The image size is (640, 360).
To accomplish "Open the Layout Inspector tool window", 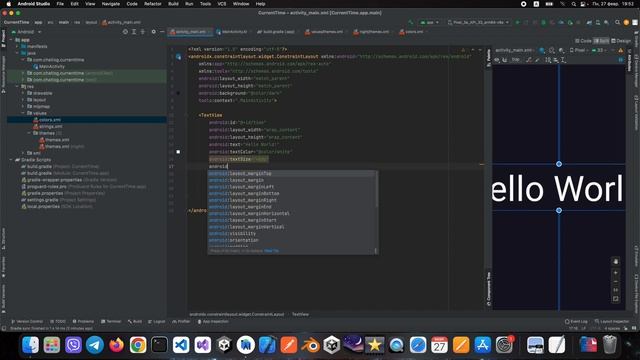I will pyautogui.click(x=612, y=322).
